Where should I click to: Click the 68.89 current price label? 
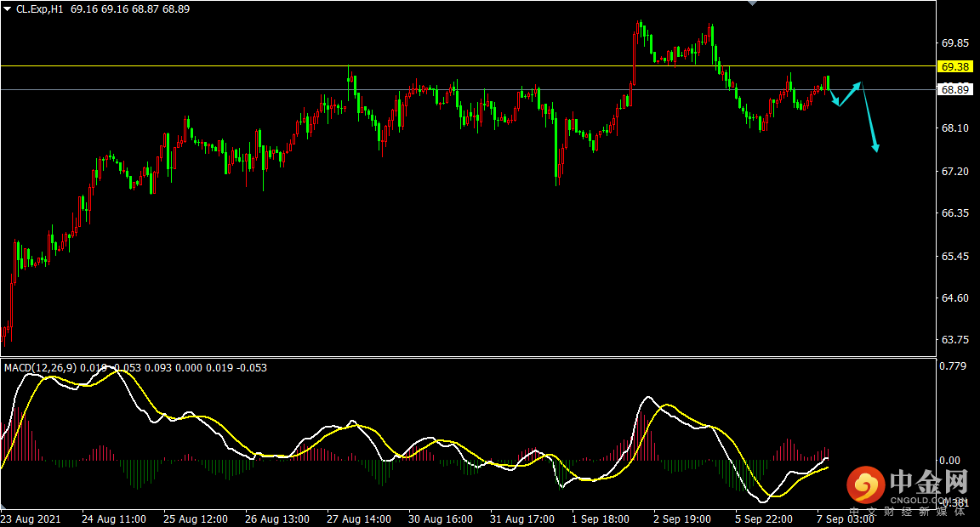click(x=954, y=90)
